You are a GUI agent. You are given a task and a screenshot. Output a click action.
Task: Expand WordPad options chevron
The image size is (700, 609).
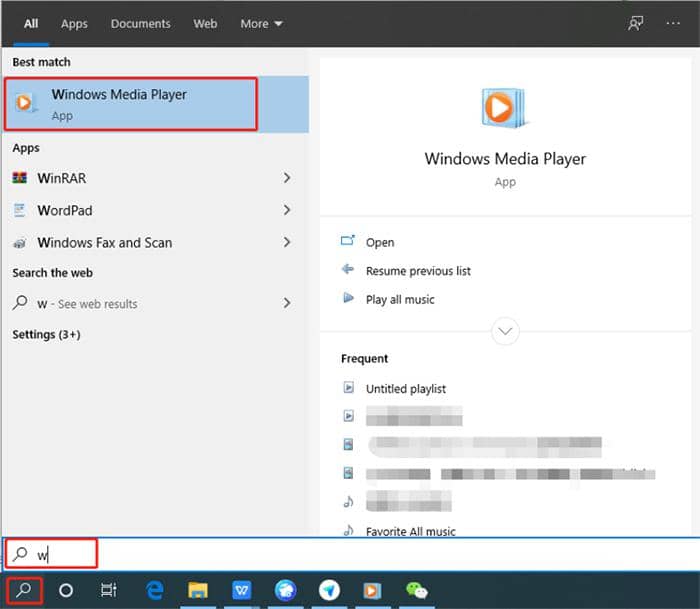coord(287,210)
